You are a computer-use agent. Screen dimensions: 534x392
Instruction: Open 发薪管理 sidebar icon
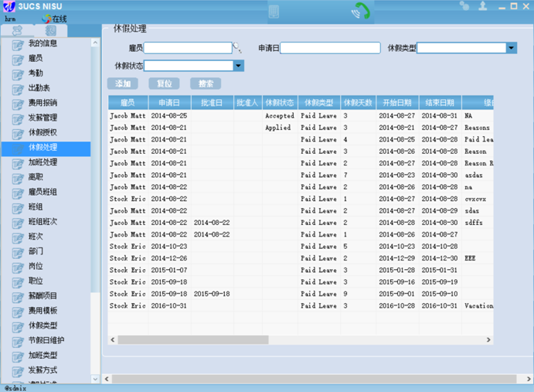[18, 119]
